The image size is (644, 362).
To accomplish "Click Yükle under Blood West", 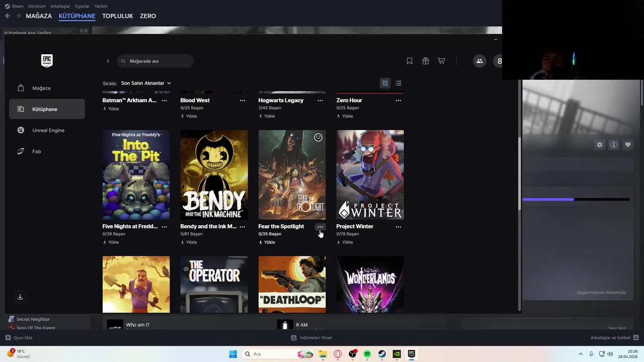I will tap(189, 116).
